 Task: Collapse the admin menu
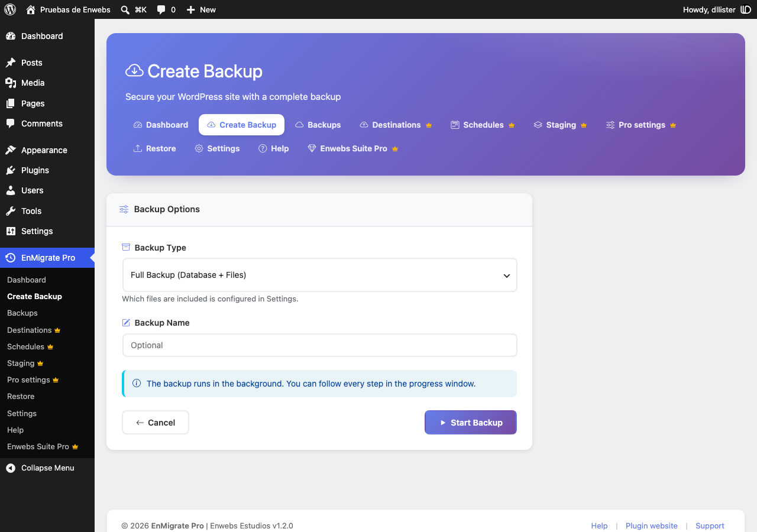click(x=47, y=468)
